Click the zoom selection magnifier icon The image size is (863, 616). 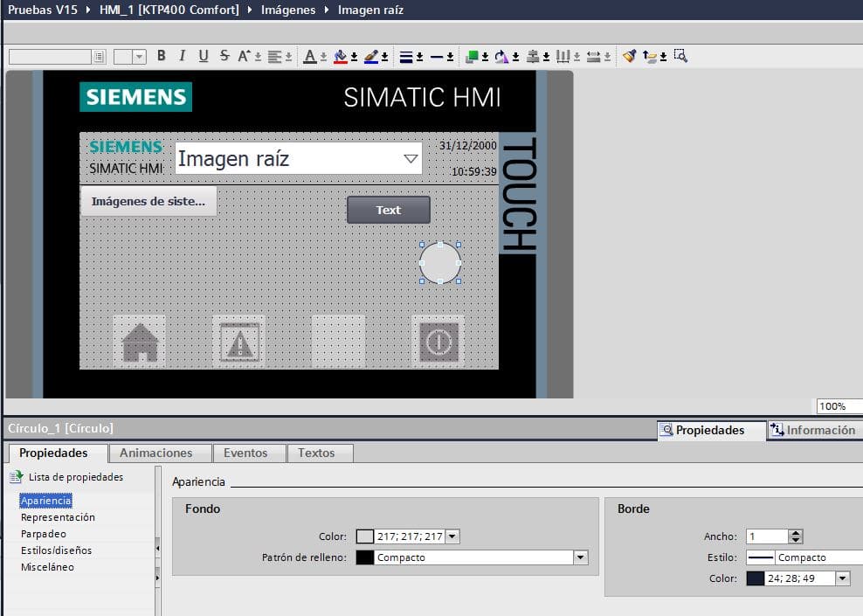coord(680,55)
